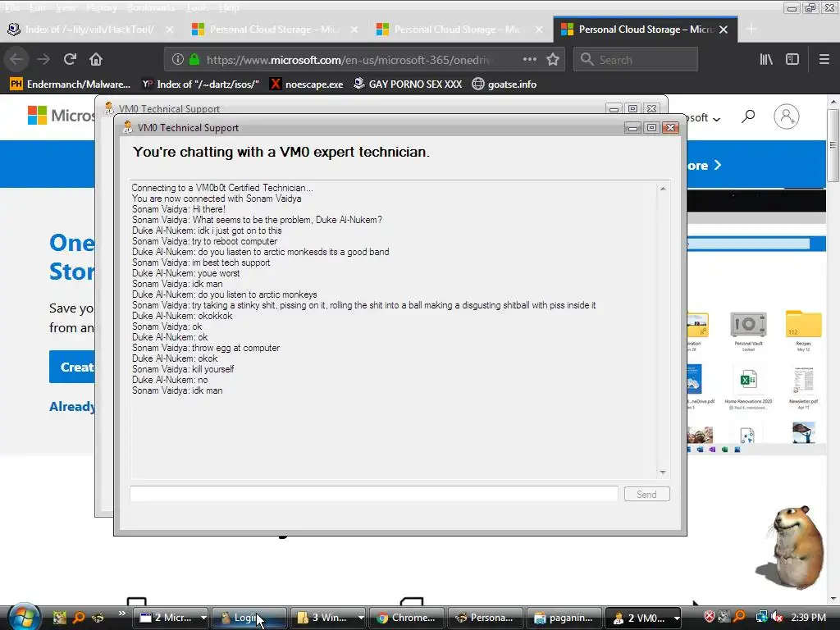Open page actions three-dot menu
Viewport: 840px width, 630px height.
(x=529, y=59)
